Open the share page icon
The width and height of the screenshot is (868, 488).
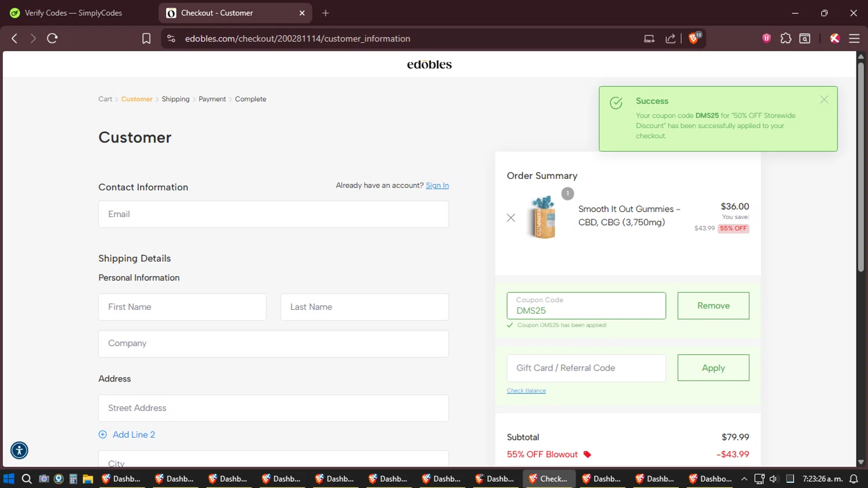(671, 38)
